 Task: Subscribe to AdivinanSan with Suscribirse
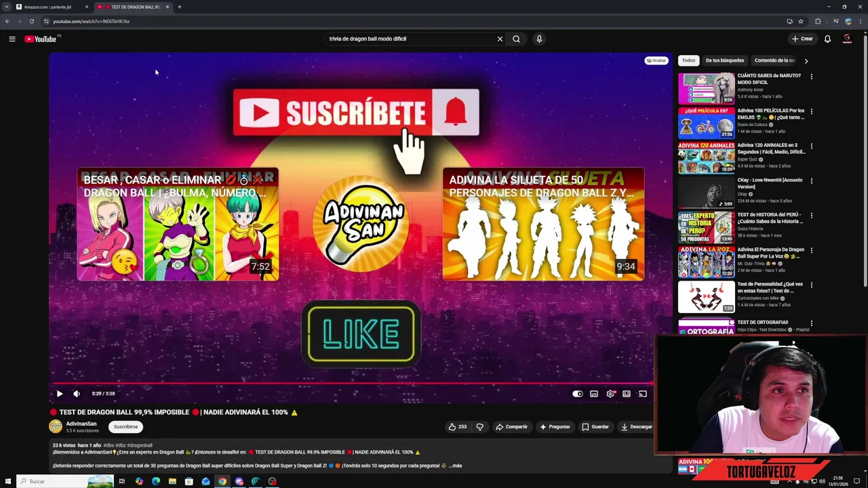(125, 427)
